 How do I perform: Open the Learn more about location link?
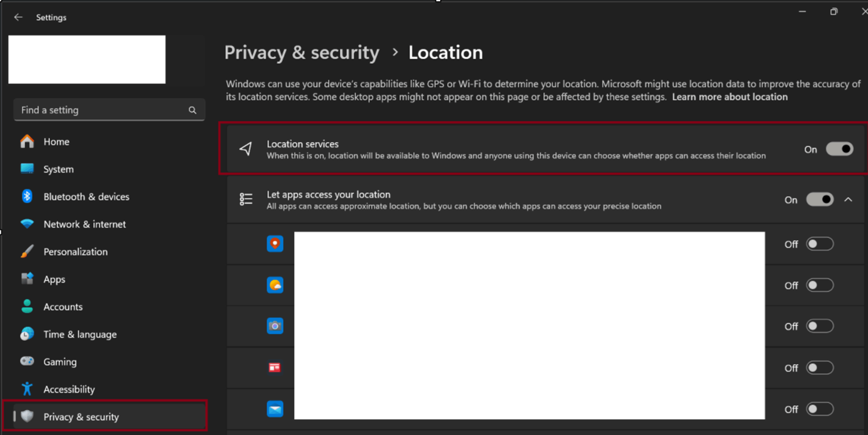pyautogui.click(x=730, y=97)
